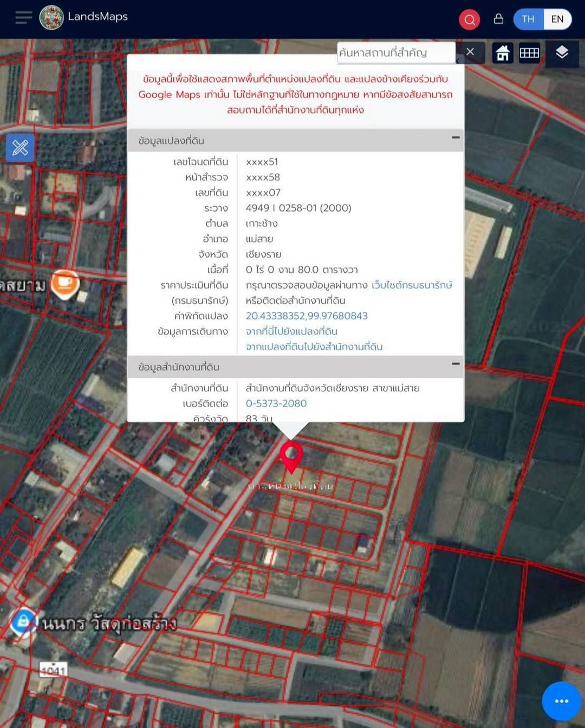Collapse the ข้อมูลสำนักงานที่ดิน section
The width and height of the screenshot is (585, 728).
click(456, 364)
